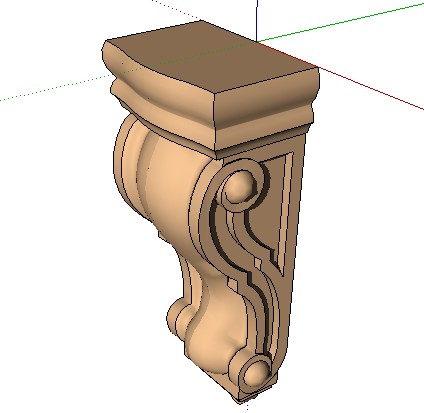The height and width of the screenshot is (413, 424).
Task: Select the upper sphere in the scroll
Action: pyautogui.click(x=239, y=187)
